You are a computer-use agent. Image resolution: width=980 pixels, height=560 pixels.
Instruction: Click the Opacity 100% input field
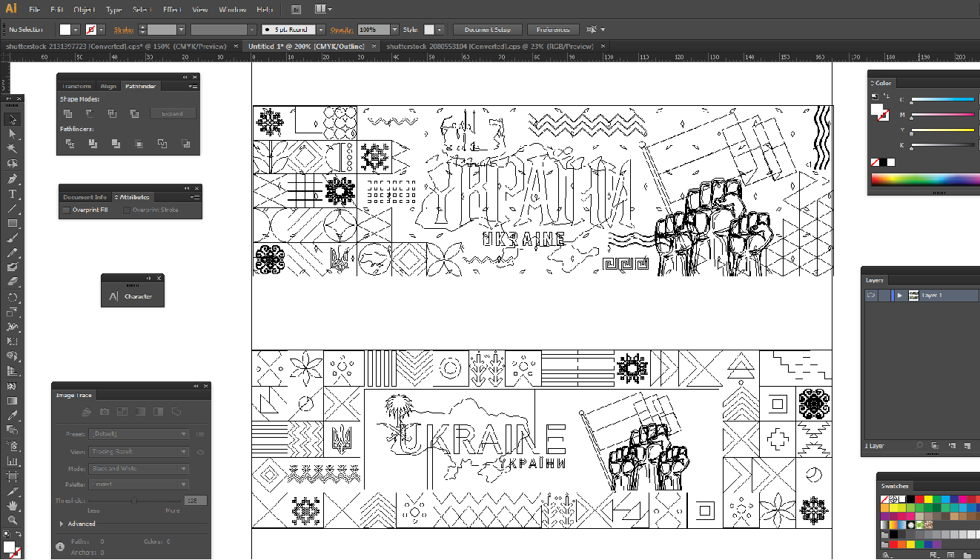[372, 30]
